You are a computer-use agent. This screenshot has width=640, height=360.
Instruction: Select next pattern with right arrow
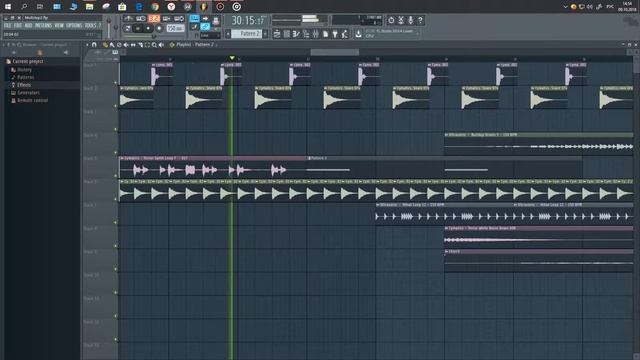click(265, 34)
